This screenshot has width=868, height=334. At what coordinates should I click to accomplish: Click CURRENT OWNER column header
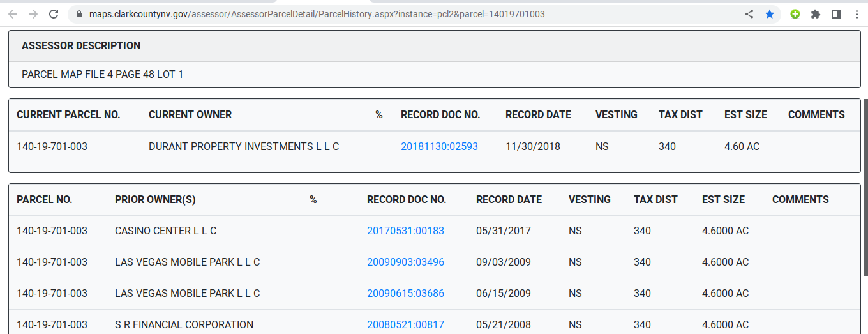pos(190,115)
